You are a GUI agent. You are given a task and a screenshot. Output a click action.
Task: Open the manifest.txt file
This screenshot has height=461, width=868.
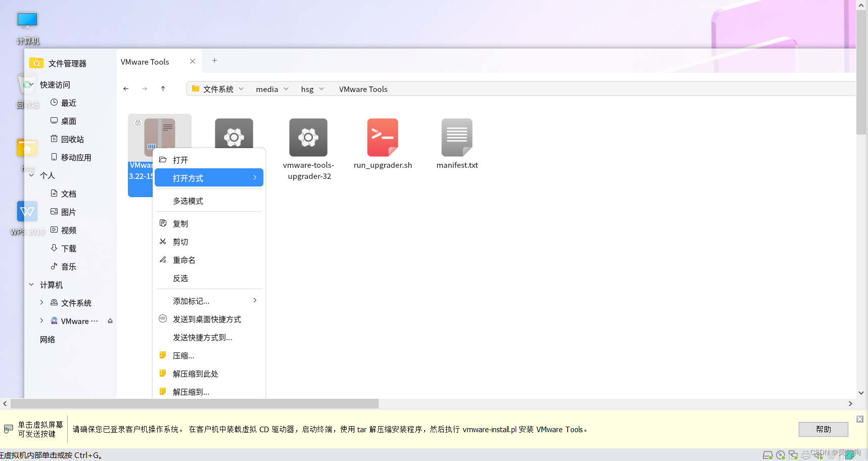[457, 144]
